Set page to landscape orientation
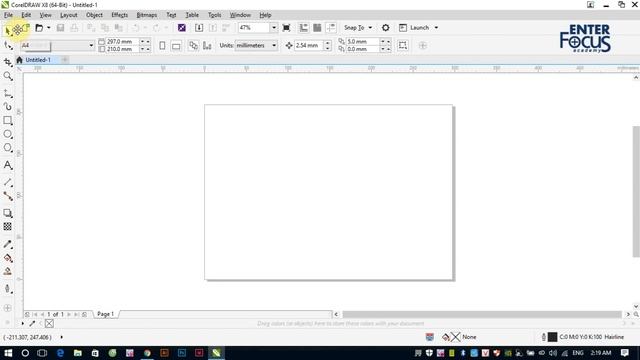640x360 pixels. tap(176, 46)
